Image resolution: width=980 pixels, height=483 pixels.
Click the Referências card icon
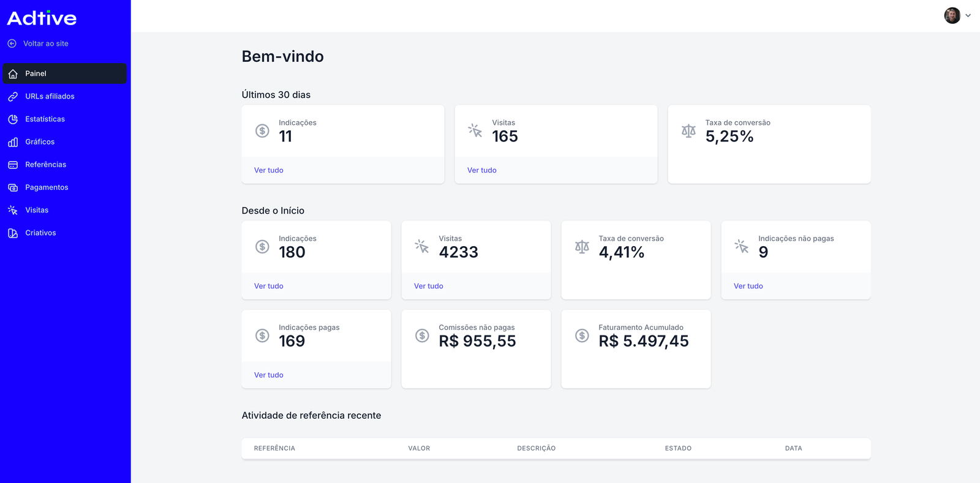tap(13, 165)
